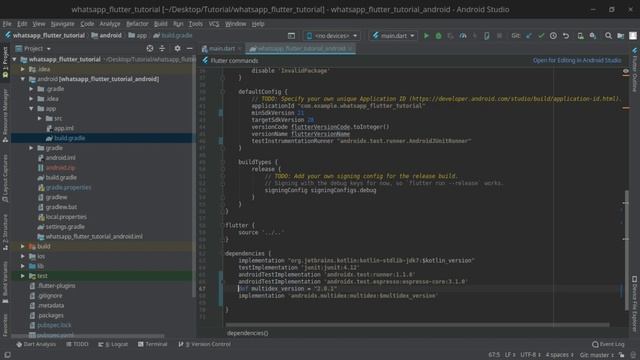This screenshot has height=360, width=640.
Task: Open the SDK Manager icon
Action: pos(593,36)
